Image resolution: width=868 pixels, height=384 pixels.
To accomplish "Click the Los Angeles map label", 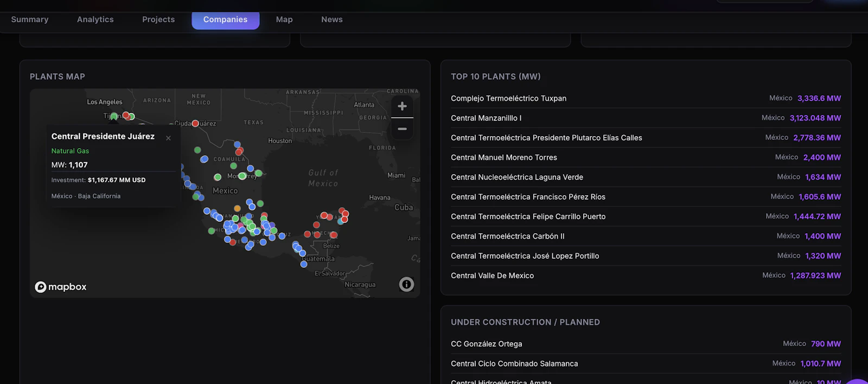I will [105, 102].
